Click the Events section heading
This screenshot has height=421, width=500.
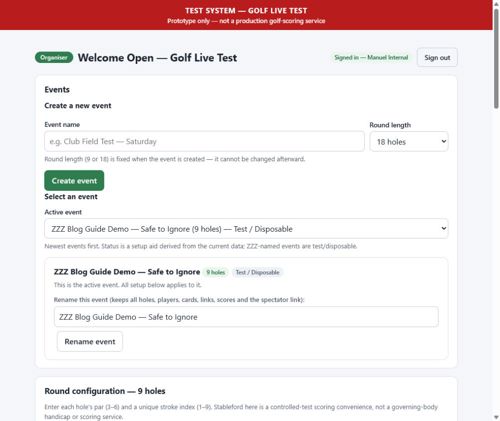pos(57,90)
